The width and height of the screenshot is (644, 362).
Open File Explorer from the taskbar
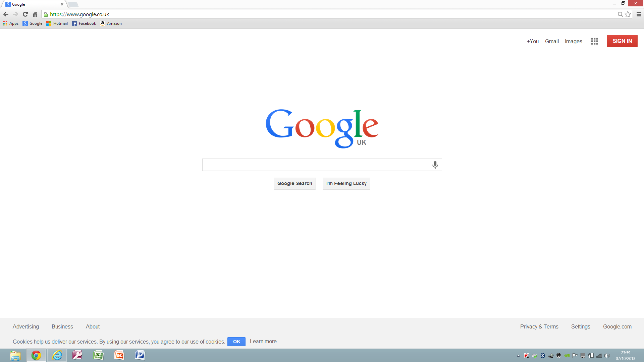[15, 355]
